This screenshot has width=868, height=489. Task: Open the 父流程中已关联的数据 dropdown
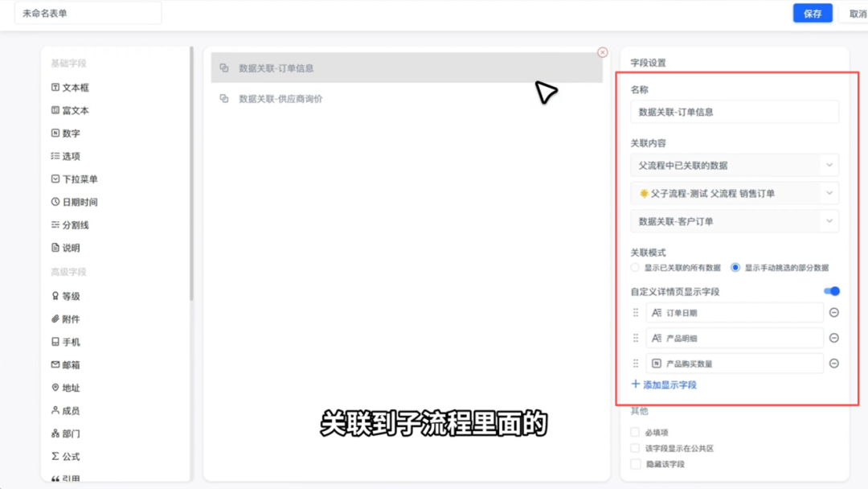click(735, 165)
